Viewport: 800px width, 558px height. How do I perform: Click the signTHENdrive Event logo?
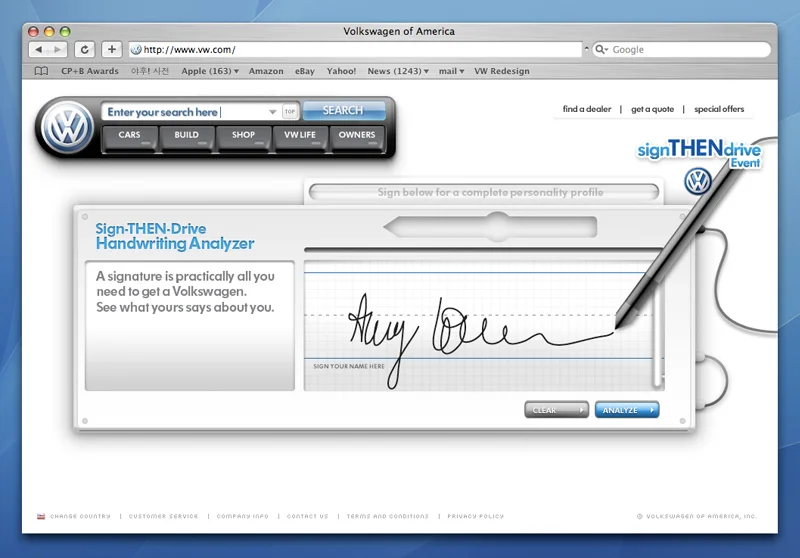point(699,152)
